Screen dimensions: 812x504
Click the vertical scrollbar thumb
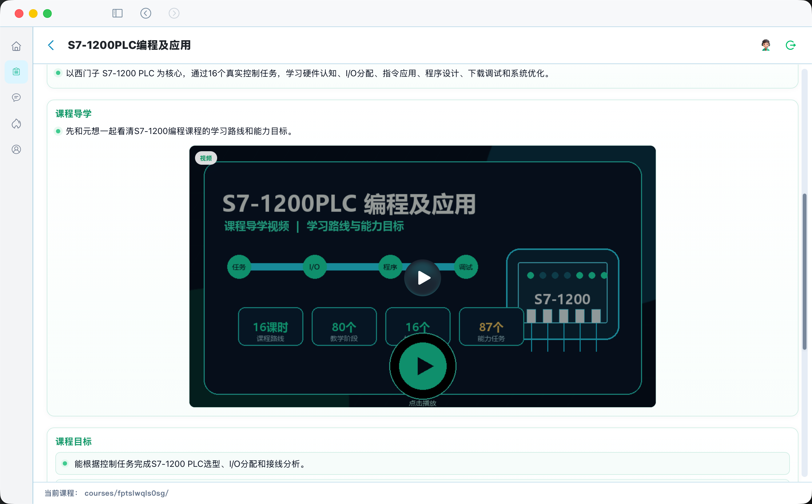805,272
